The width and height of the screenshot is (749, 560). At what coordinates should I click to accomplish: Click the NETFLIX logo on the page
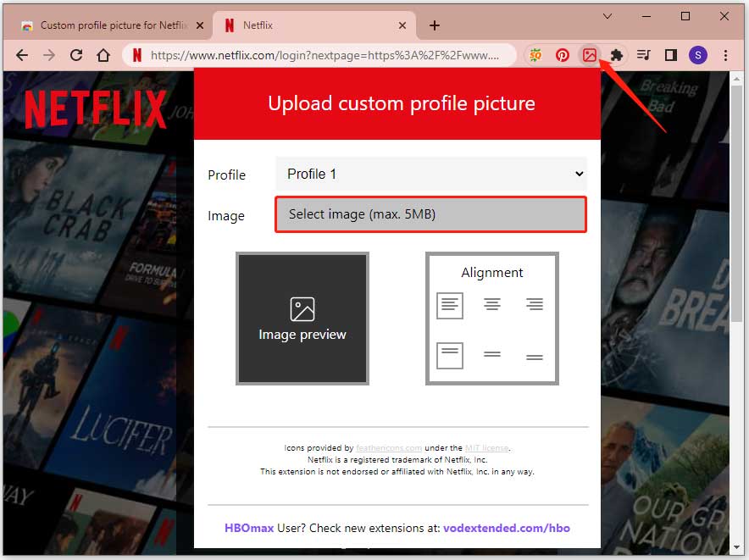pyautogui.click(x=96, y=109)
